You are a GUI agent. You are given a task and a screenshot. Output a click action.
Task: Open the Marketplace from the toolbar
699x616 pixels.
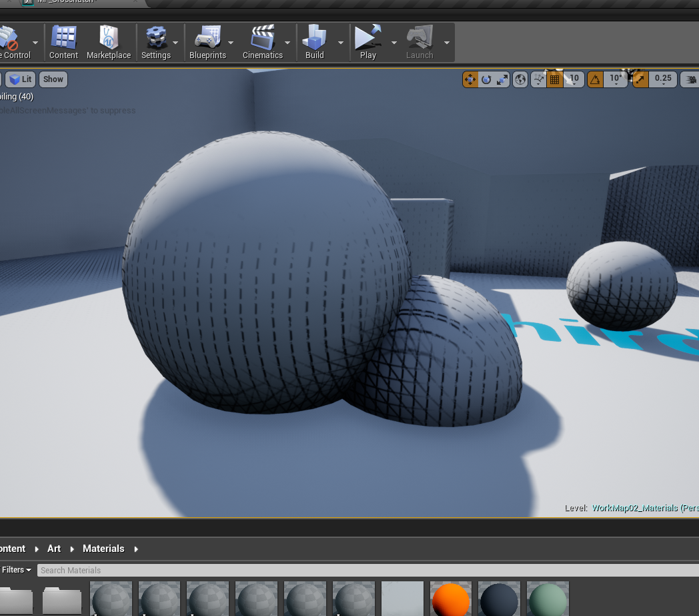108,43
